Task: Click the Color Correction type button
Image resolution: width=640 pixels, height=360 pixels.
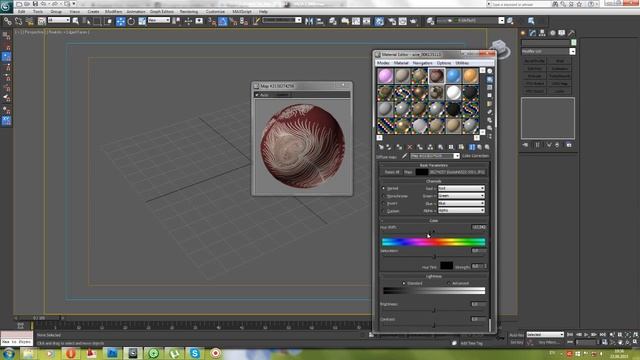Action: coord(475,156)
